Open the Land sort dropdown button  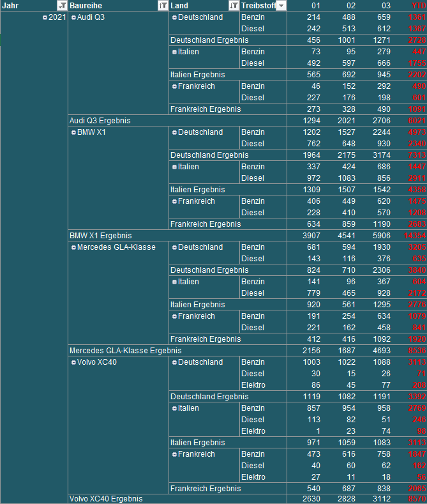pos(234,6)
